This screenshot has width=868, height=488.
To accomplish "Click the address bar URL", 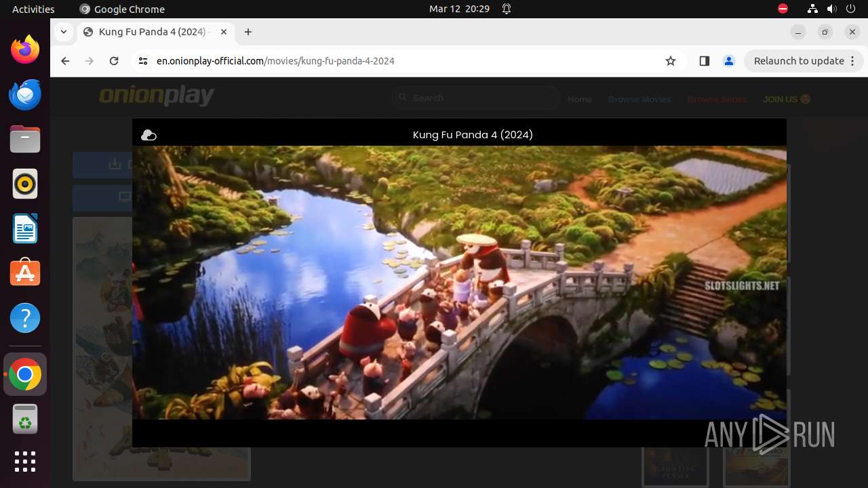I will (275, 61).
